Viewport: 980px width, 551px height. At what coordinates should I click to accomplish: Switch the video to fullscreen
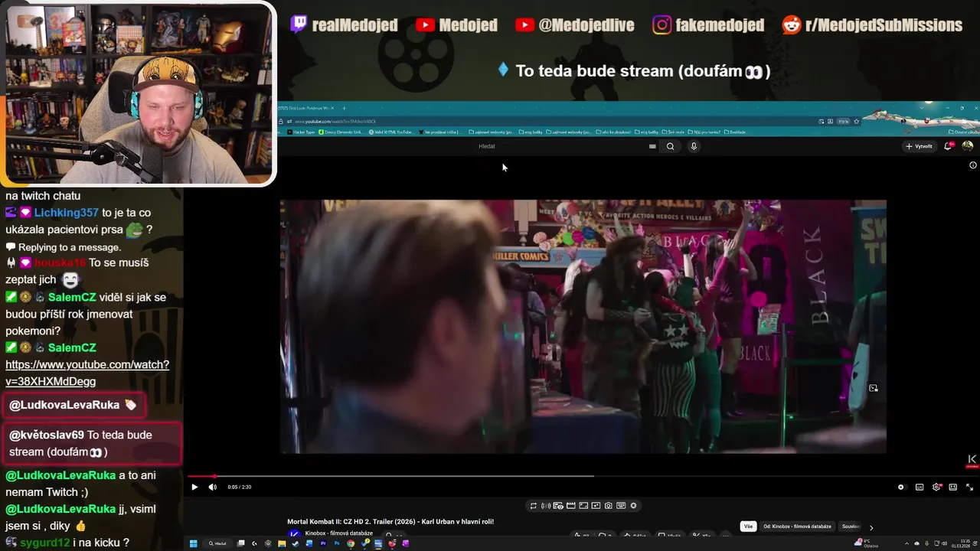(x=969, y=487)
